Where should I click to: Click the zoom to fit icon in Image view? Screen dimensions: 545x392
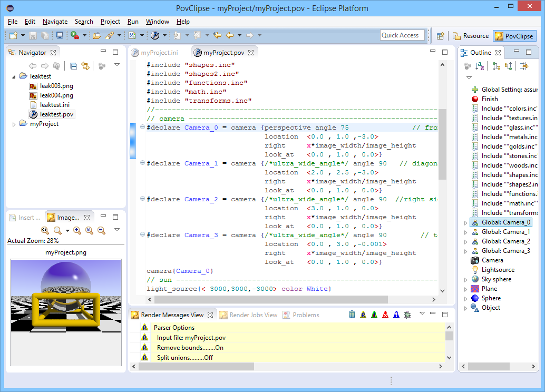tap(45, 230)
